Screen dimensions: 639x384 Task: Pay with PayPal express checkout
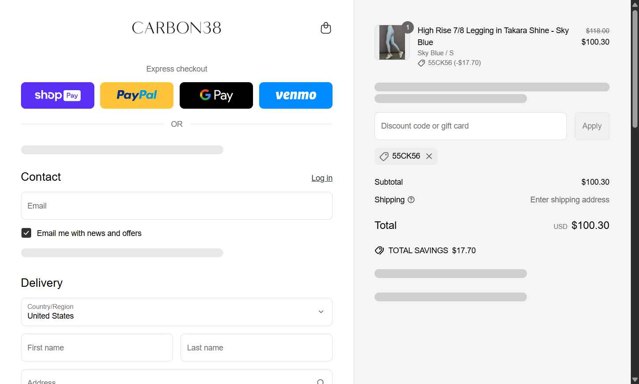tap(137, 95)
